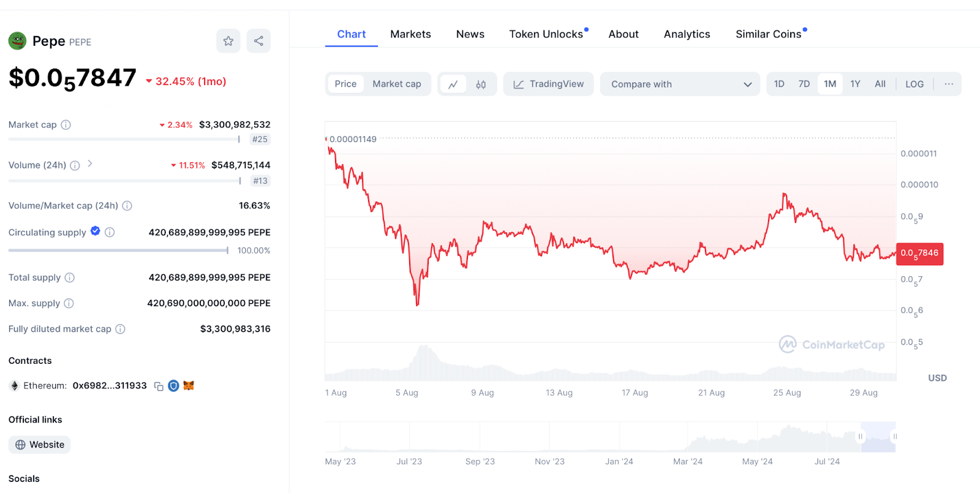Open Circulating supply info icon
The width and height of the screenshot is (980, 493).
coord(110,232)
